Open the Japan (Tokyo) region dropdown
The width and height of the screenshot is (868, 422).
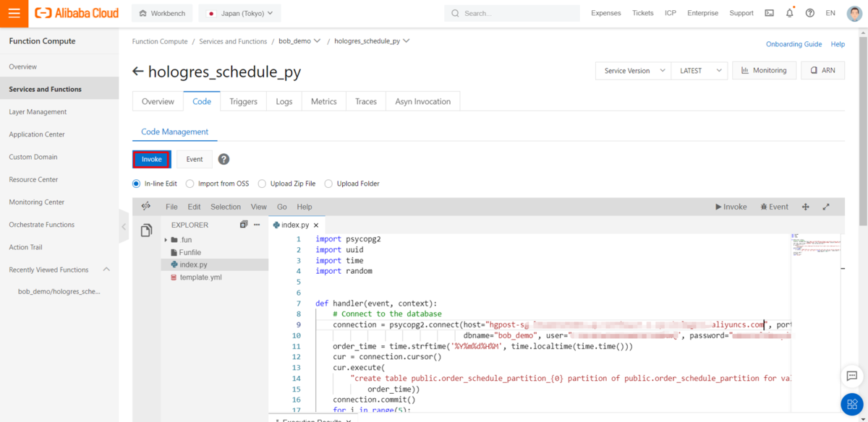tap(241, 13)
